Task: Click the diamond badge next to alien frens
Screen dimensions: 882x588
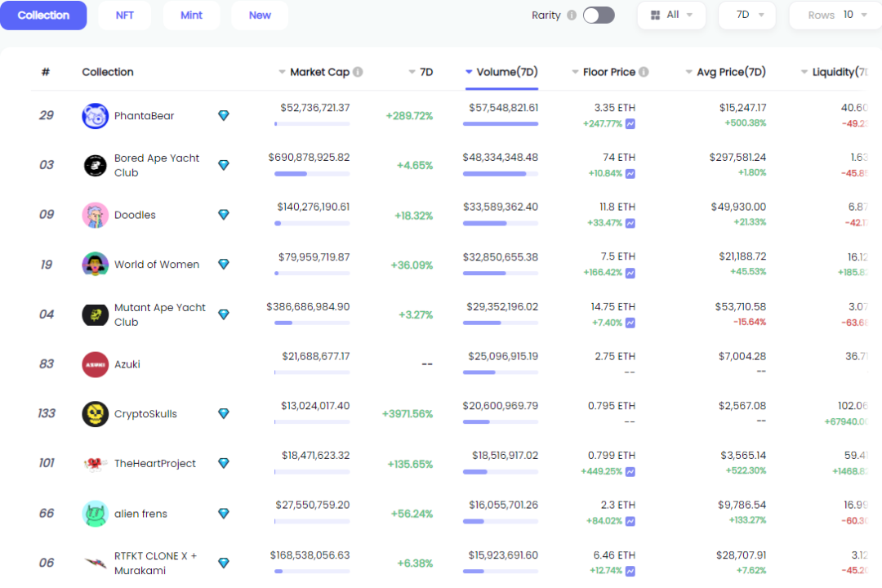Action: (224, 513)
